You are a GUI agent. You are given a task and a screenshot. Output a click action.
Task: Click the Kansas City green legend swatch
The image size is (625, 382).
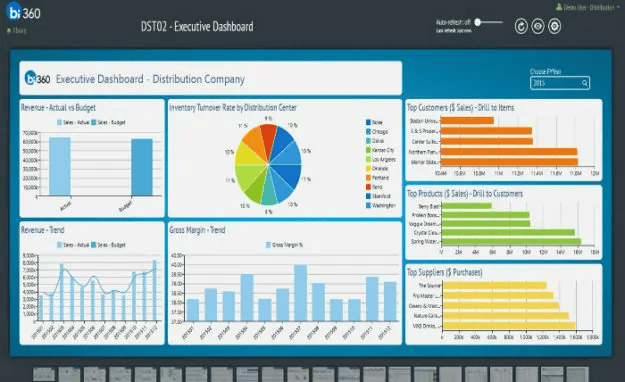point(368,150)
